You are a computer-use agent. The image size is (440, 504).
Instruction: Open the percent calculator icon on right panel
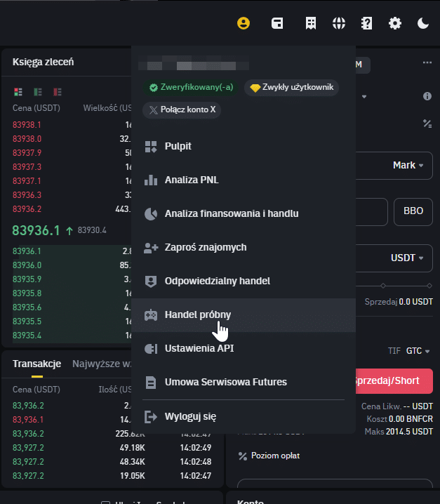(x=427, y=124)
